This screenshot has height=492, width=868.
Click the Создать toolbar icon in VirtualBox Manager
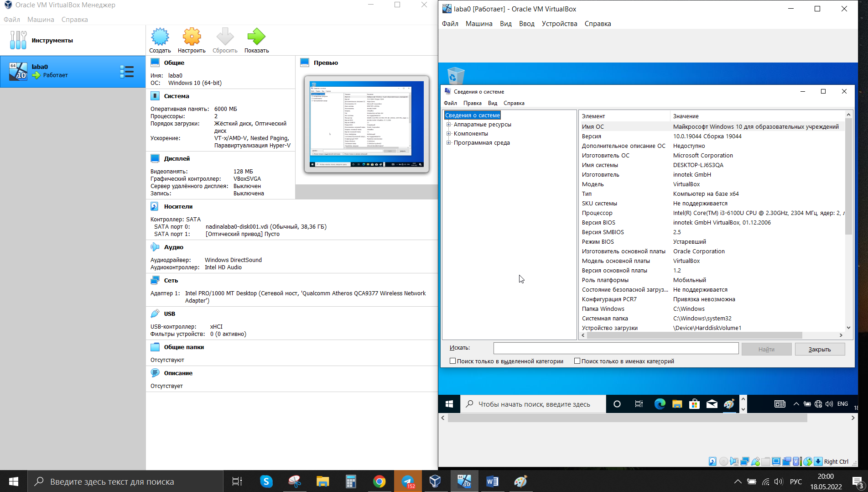point(160,40)
